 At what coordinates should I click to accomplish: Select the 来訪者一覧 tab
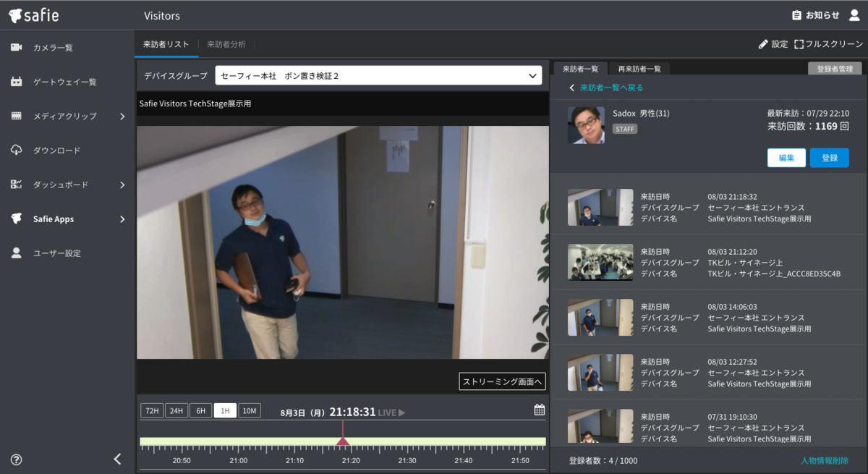581,69
